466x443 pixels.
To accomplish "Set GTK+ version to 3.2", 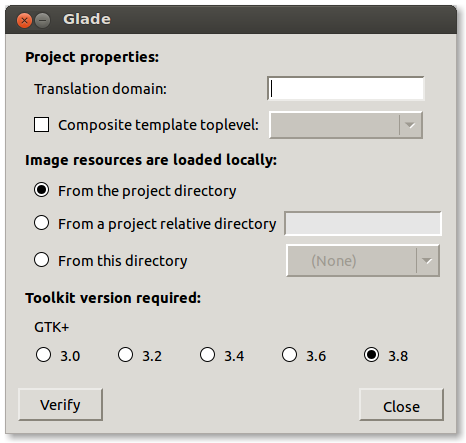I will coord(126,355).
